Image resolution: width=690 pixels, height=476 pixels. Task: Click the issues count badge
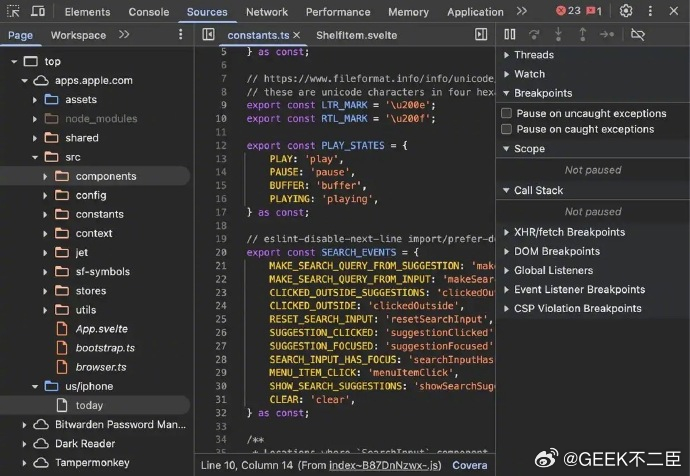[x=594, y=11]
